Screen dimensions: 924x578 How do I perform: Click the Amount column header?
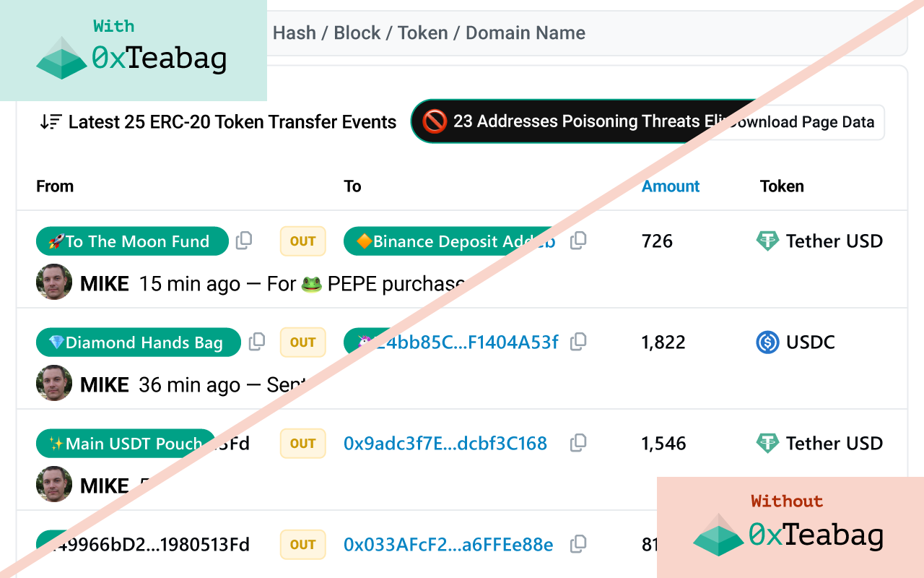(x=671, y=186)
